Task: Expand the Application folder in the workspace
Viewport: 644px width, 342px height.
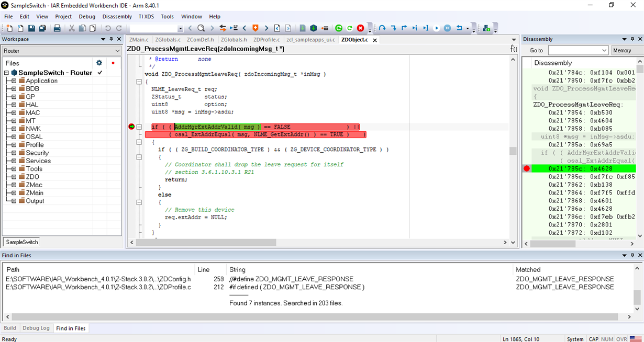Action: [14, 81]
